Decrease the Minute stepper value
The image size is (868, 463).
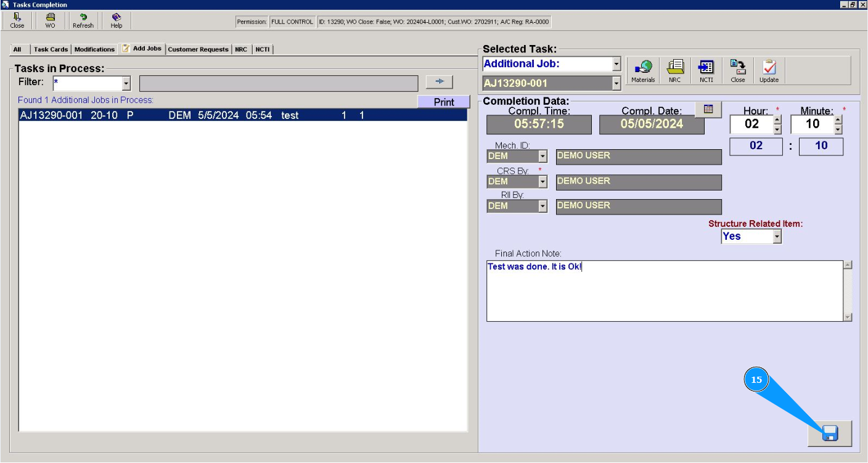click(838, 129)
